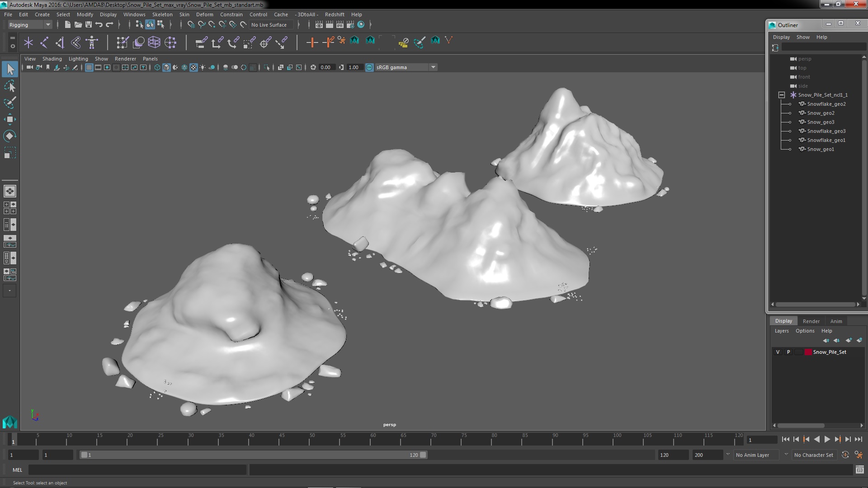Collapse the Snow_Pile_Set_ncl1_1 group
This screenshot has height=488, width=868.
(x=781, y=95)
